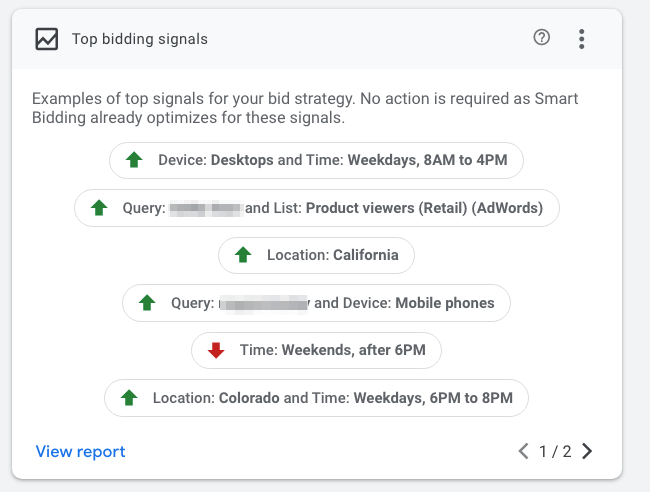Open the help question mark icon
Screen dimensions: 650x492
coord(542,38)
